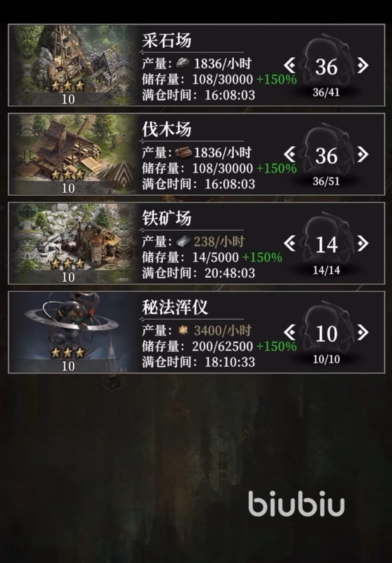Select the 秘法浑仪 title text
This screenshot has width=392, height=563.
(x=175, y=307)
